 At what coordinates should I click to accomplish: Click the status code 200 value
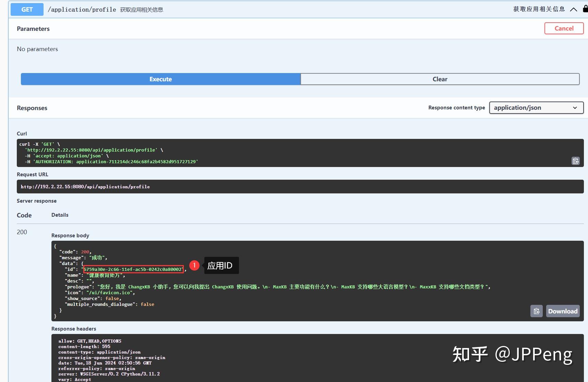pyautogui.click(x=22, y=232)
